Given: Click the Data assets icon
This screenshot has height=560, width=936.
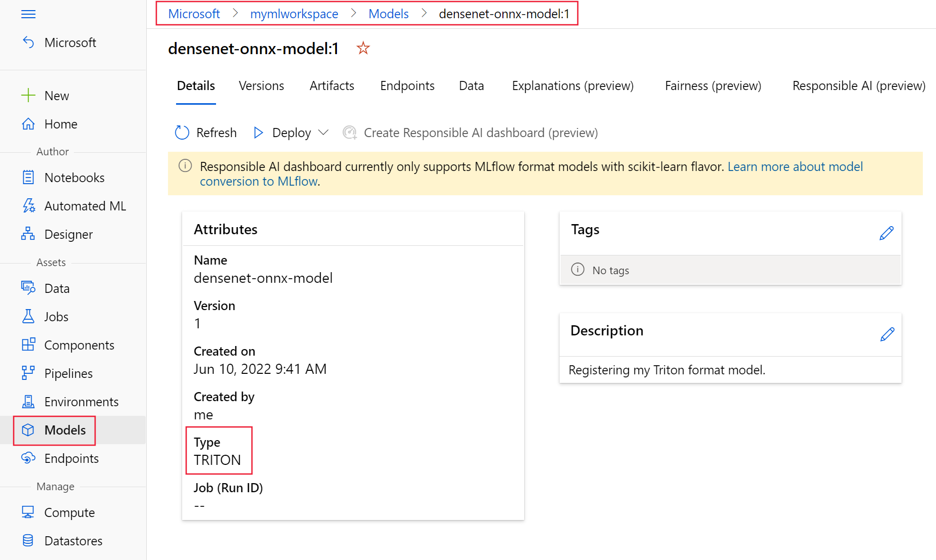Looking at the screenshot, I should click(x=28, y=288).
